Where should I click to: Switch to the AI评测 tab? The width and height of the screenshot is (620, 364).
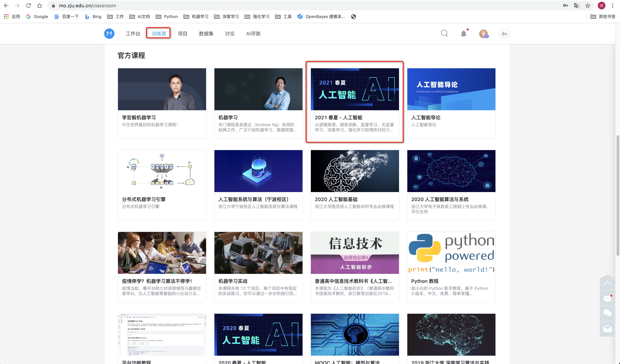[253, 34]
